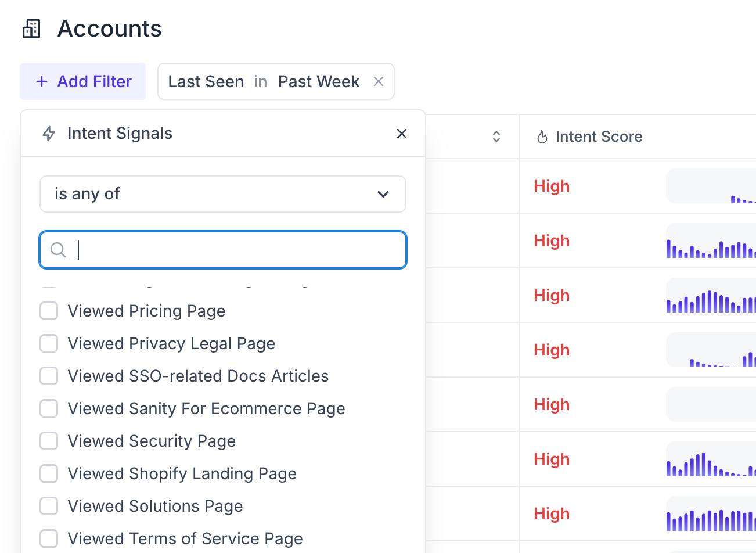Click the Add Filter button

[x=83, y=82]
